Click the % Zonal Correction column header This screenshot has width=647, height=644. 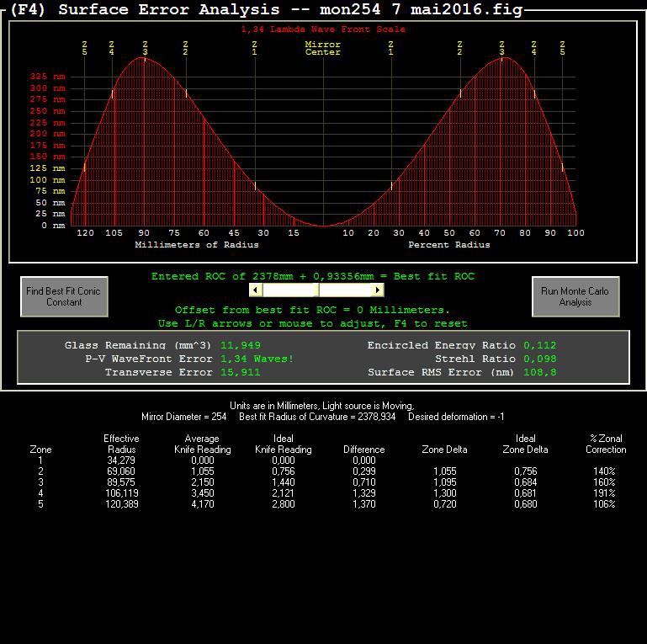point(606,444)
